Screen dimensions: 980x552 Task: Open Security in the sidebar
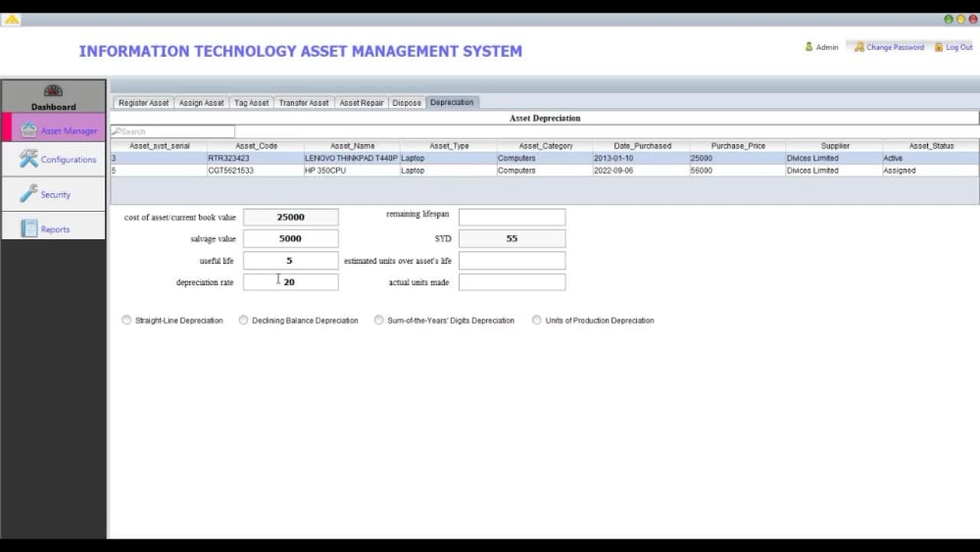[54, 194]
